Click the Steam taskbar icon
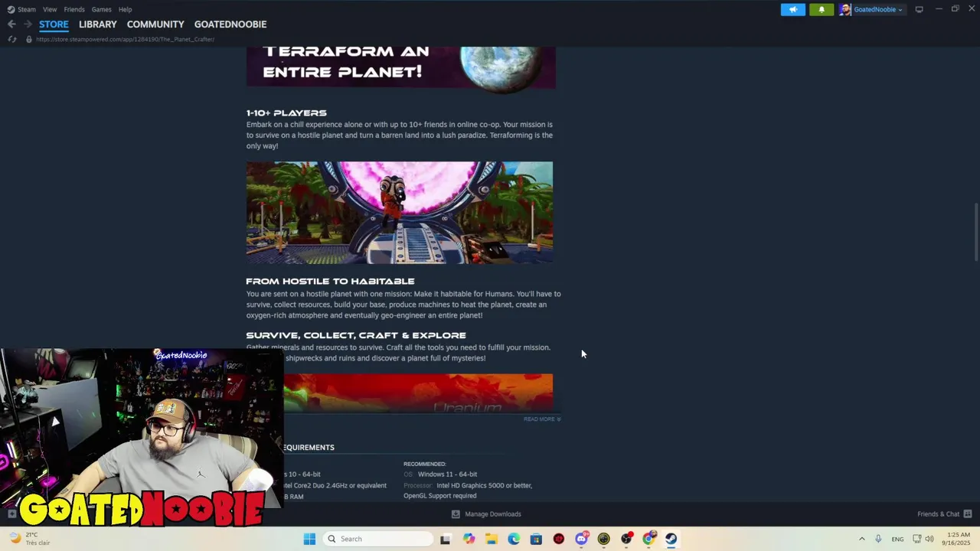Viewport: 980px width, 551px height. click(x=671, y=539)
